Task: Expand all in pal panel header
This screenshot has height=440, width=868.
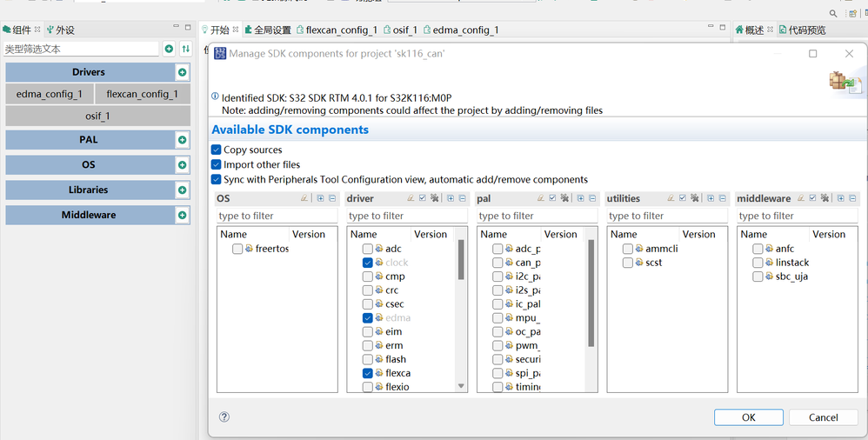Action: pyautogui.click(x=581, y=197)
